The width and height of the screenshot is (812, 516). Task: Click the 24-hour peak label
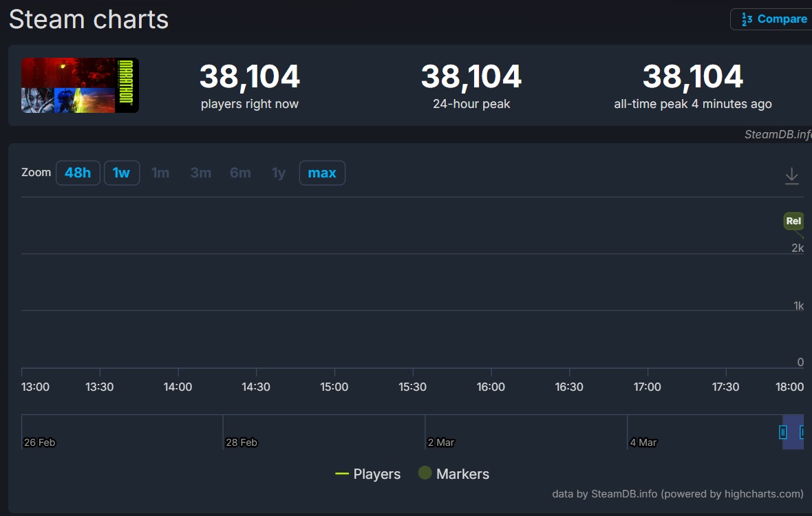[471, 104]
